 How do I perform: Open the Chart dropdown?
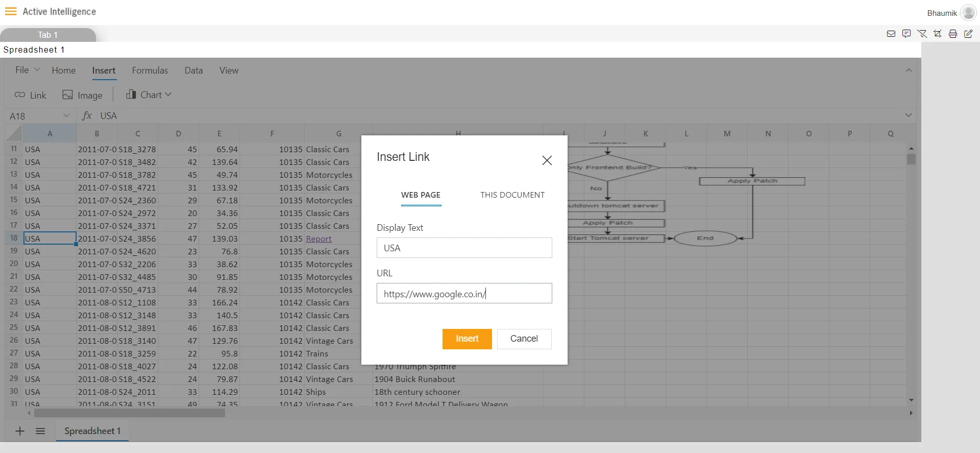click(149, 94)
